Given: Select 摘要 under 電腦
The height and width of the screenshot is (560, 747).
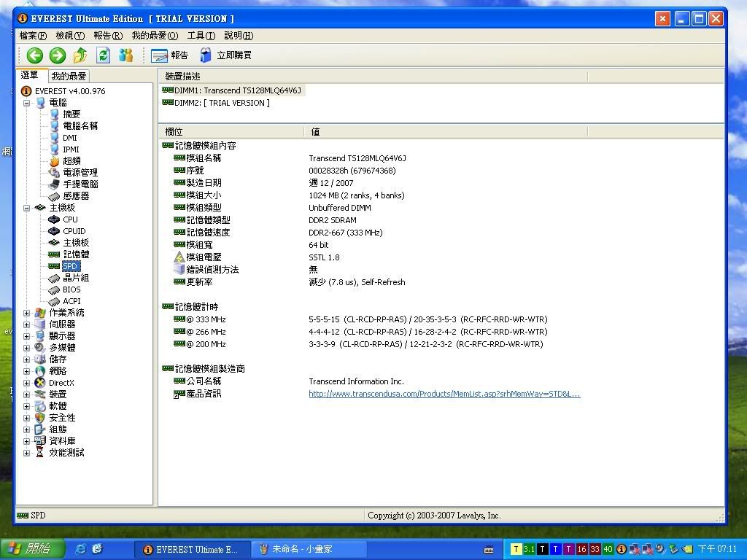Looking at the screenshot, I should [71, 114].
